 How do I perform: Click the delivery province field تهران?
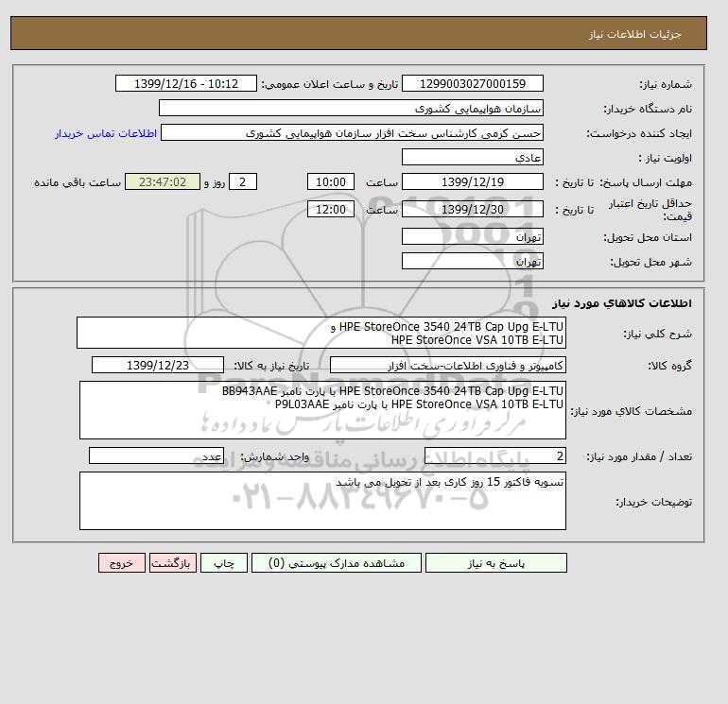[472, 236]
